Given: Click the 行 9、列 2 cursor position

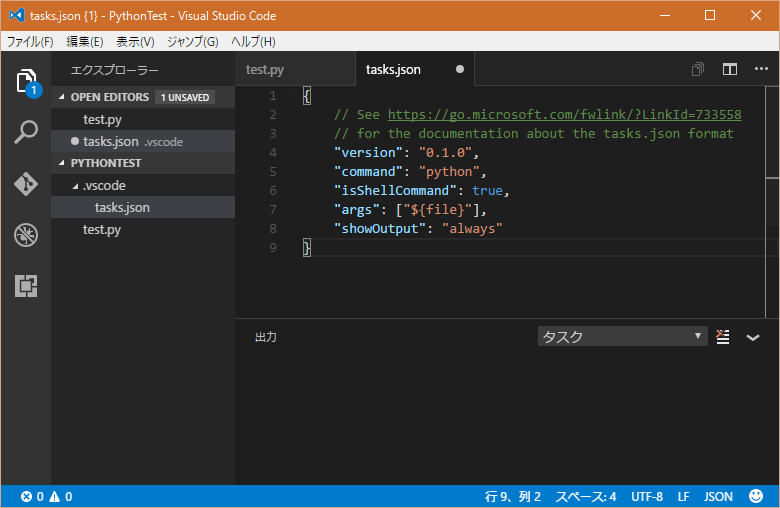Looking at the screenshot, I should 513,497.
